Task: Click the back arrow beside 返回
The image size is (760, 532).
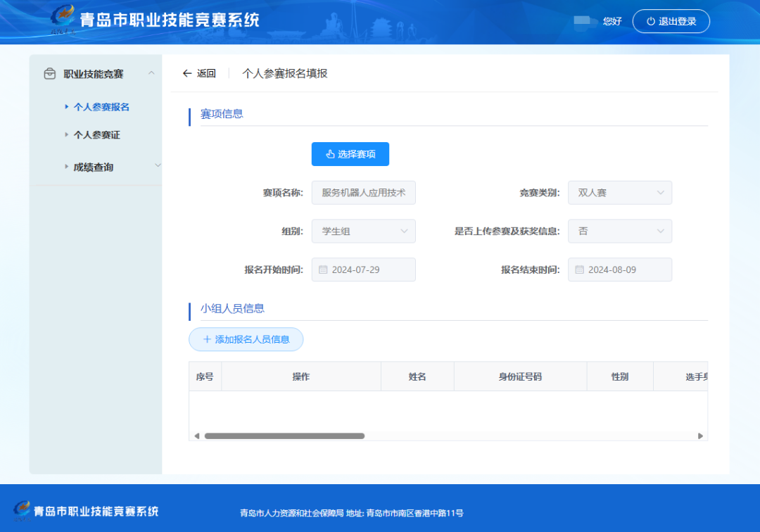Action: point(186,73)
